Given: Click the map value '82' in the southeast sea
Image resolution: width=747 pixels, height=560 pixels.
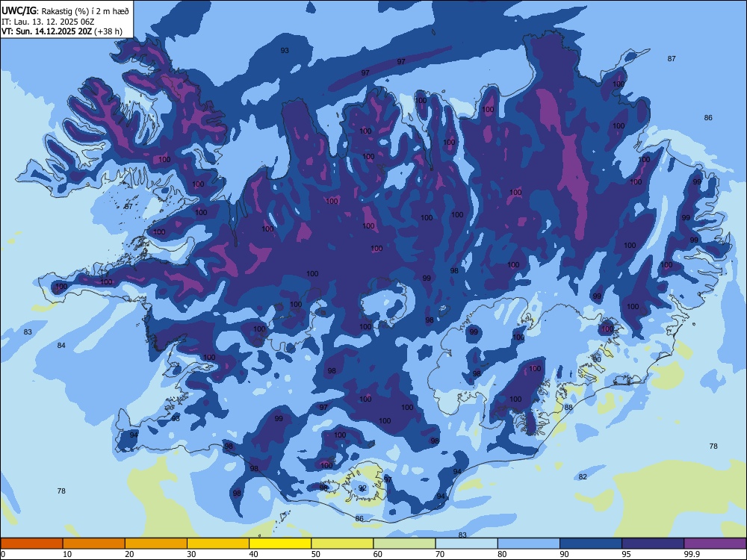Looking at the screenshot, I should (x=583, y=476).
